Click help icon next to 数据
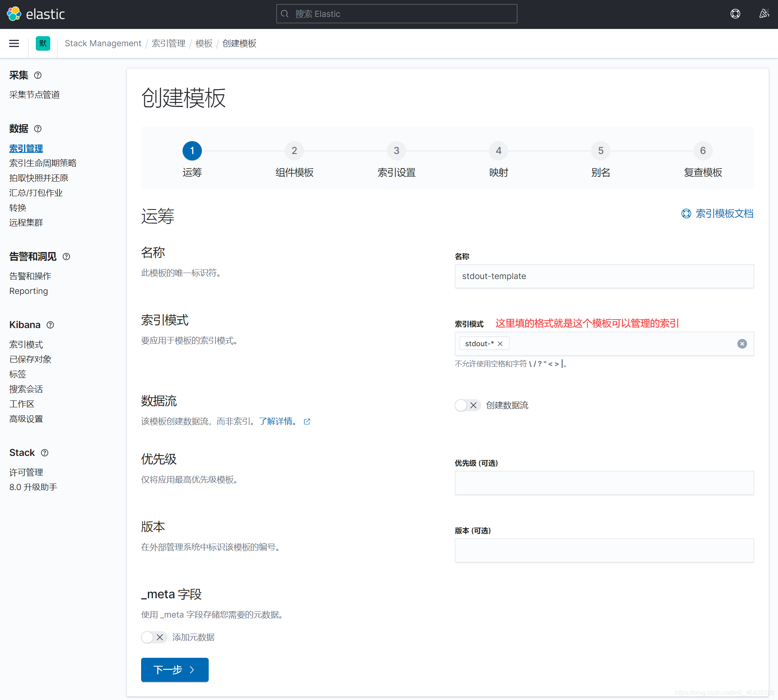Image resolution: width=778 pixels, height=700 pixels. coord(38,129)
